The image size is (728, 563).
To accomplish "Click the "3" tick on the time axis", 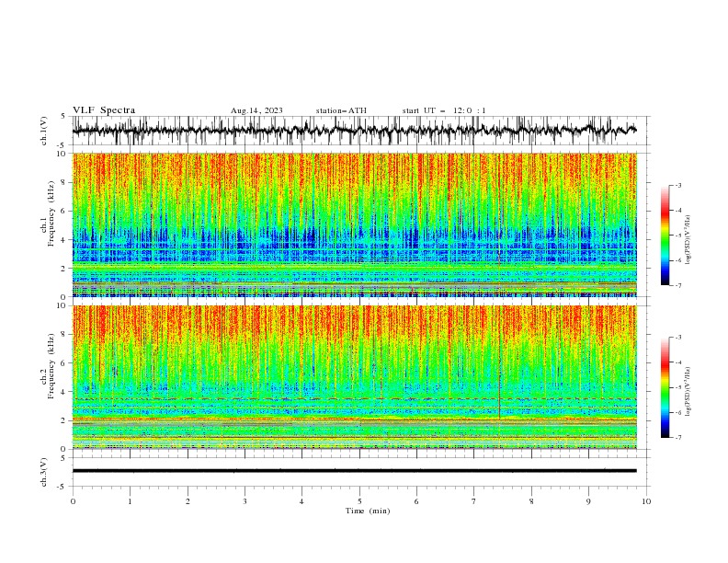I will (x=245, y=501).
